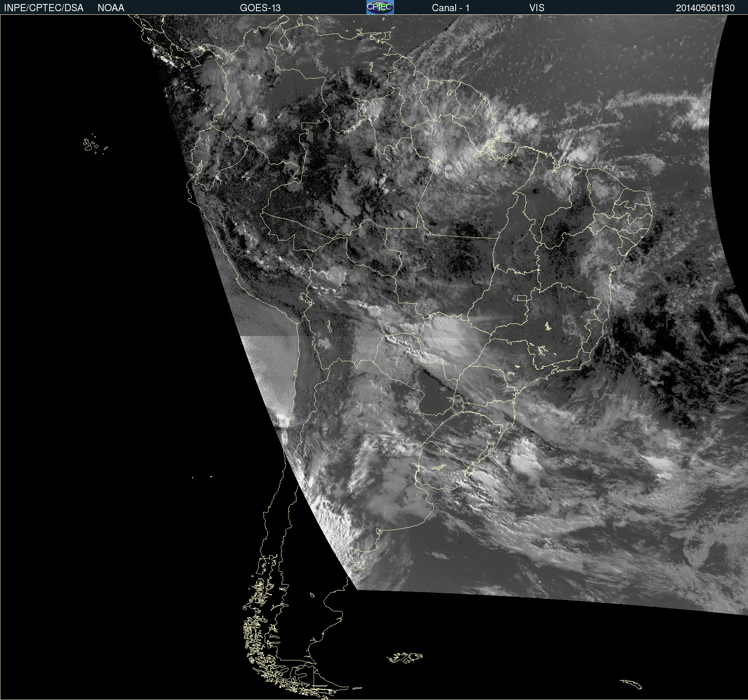Viewport: 748px width, 700px height.
Task: Click the small Distrito Federal rectangle in Brazil
Action: point(522,298)
